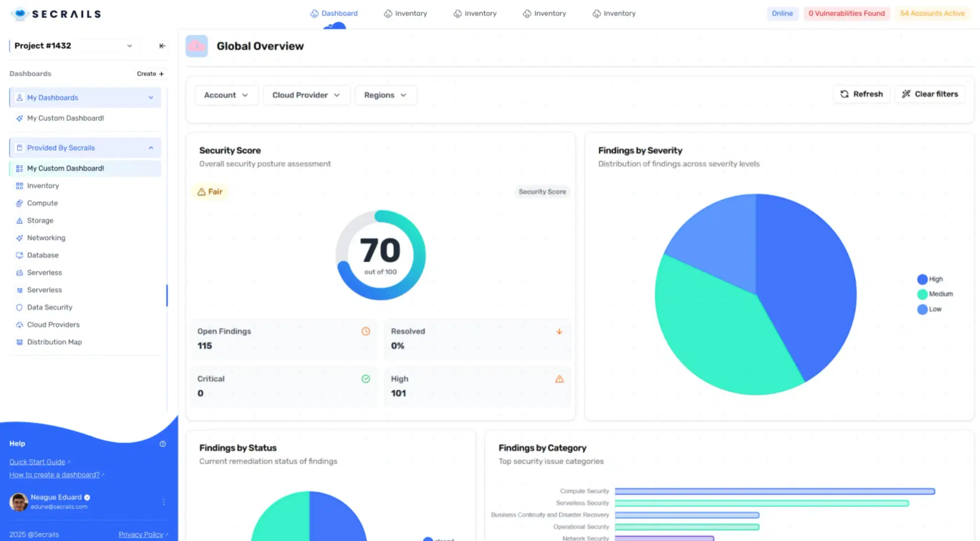Screen dimensions: 980x541
Task: Click the My Dashboards user icon
Action: (x=20, y=98)
